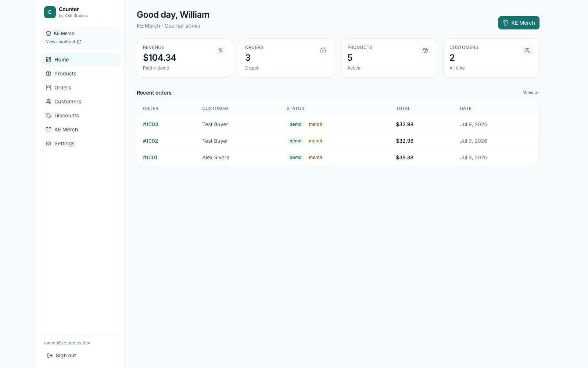Sign out of the account

pos(62,355)
